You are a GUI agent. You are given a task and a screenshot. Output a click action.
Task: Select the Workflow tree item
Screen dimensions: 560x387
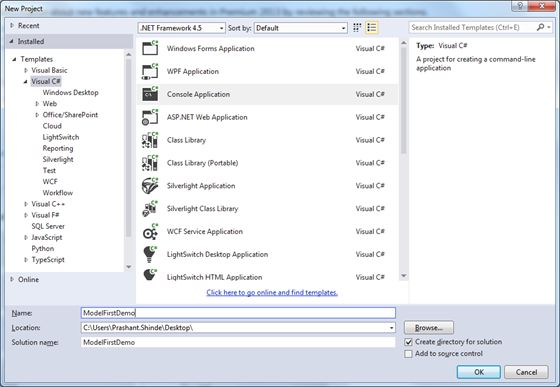(58, 193)
